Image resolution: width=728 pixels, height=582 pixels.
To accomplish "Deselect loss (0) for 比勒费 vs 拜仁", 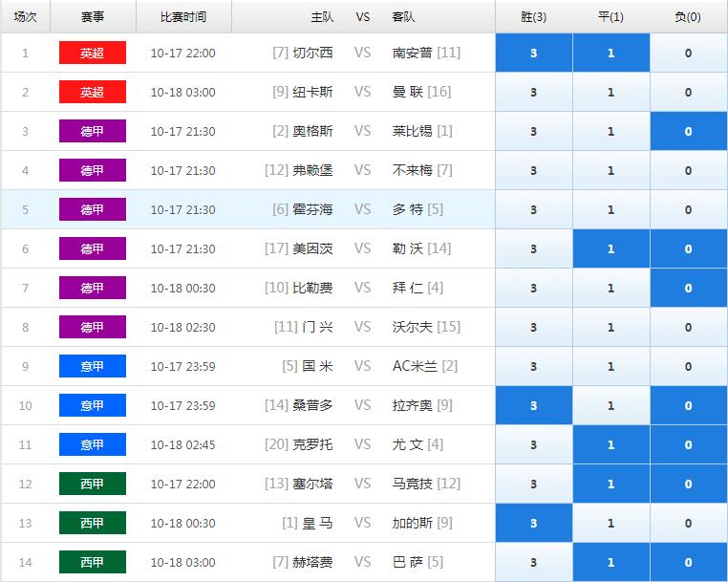I will point(689,288).
